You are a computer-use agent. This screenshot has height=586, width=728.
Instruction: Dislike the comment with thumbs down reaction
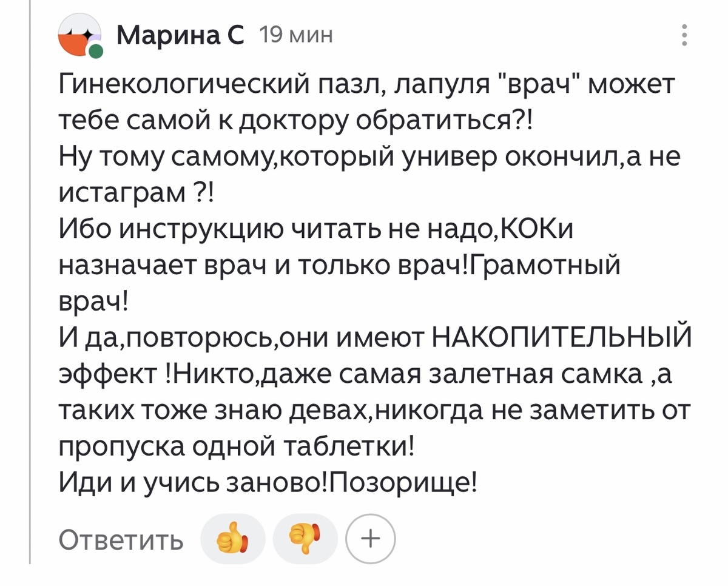(x=305, y=537)
